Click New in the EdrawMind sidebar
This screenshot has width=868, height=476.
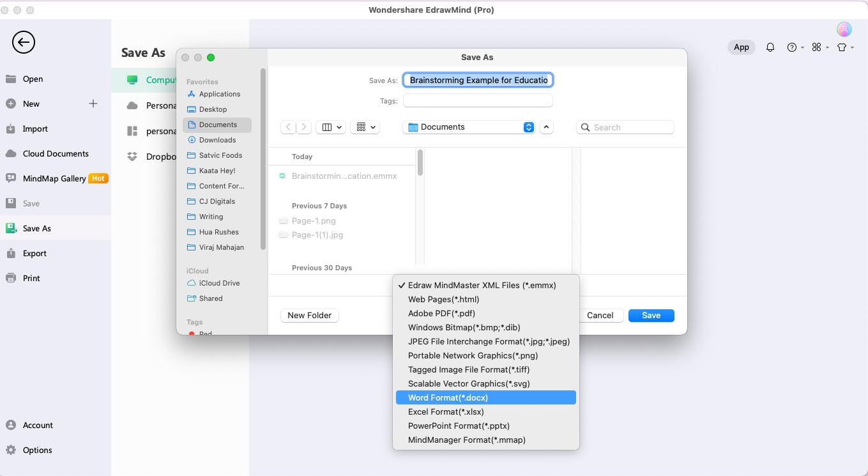[31, 104]
